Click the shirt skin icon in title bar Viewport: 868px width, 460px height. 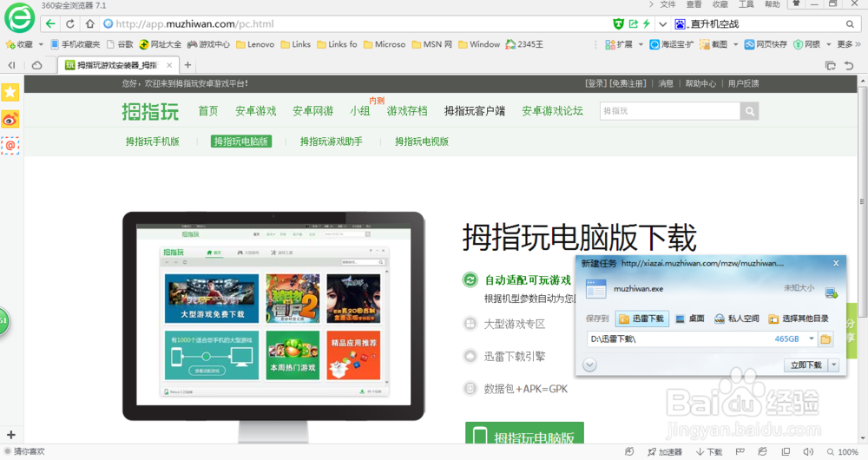796,3
